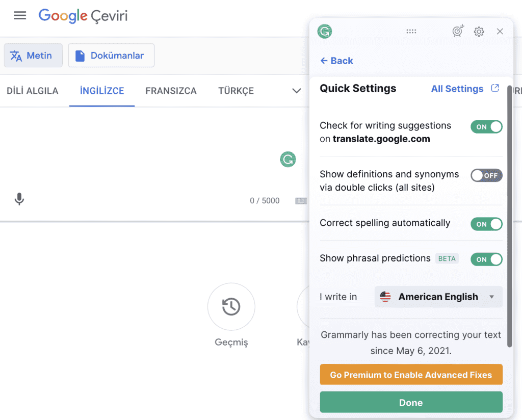Click the green Done button
Image resolution: width=522 pixels, height=420 pixels.
(411, 402)
